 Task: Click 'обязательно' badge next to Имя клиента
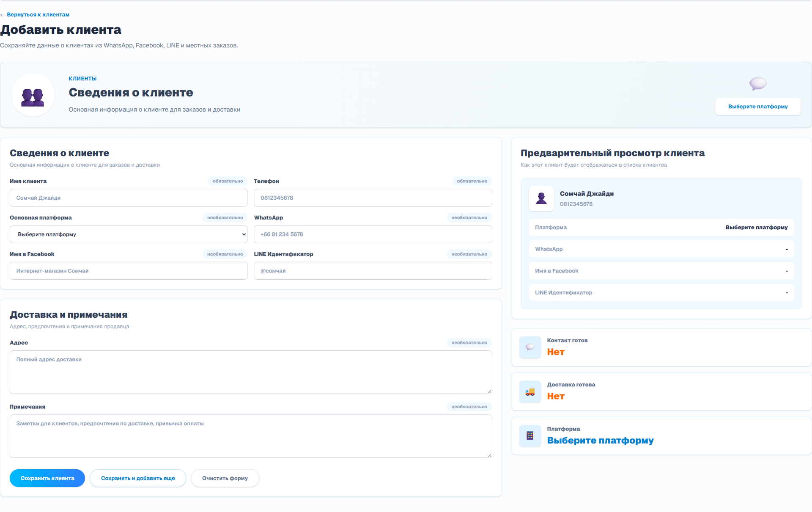point(228,181)
